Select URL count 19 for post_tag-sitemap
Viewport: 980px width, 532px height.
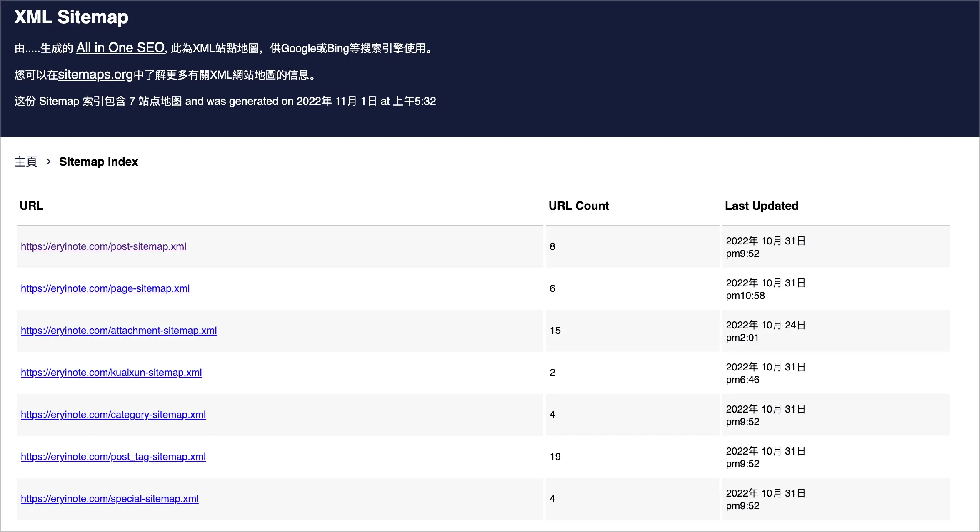555,457
